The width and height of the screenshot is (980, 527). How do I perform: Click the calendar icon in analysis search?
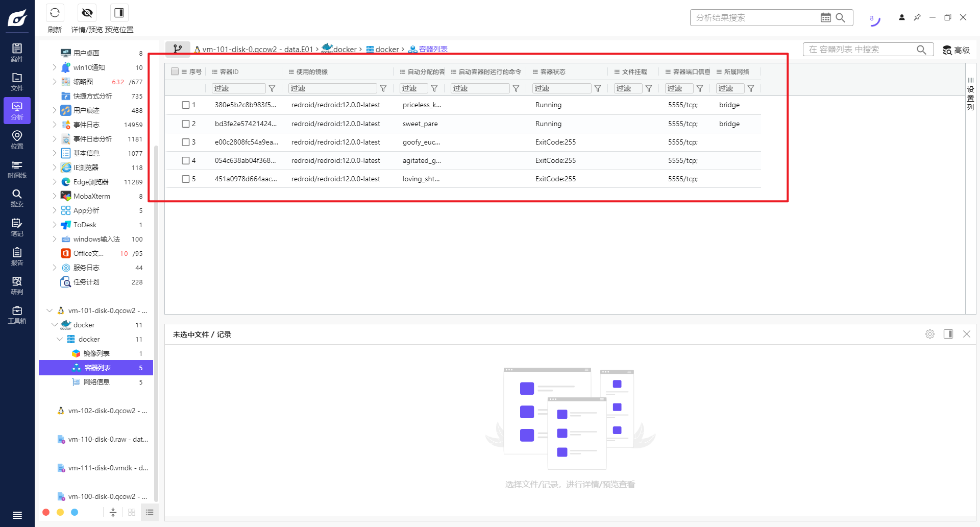point(825,18)
